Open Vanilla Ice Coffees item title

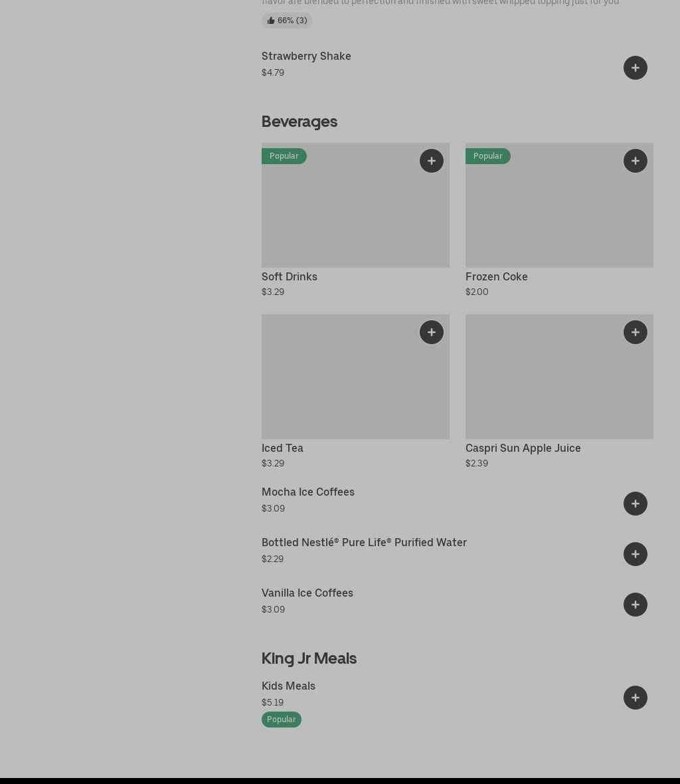click(x=307, y=593)
